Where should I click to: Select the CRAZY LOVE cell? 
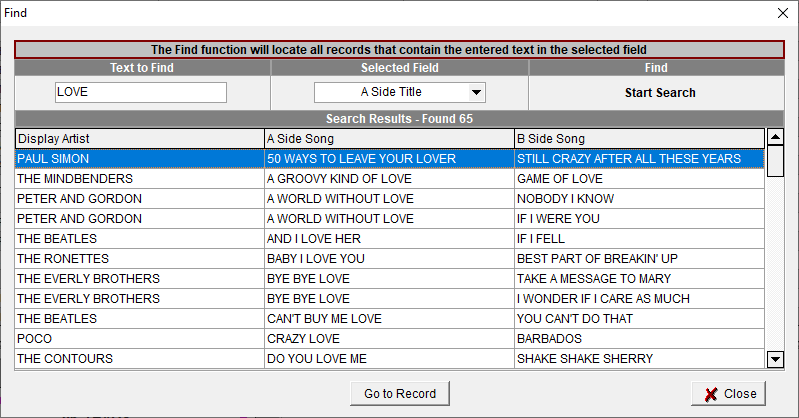(x=390, y=338)
